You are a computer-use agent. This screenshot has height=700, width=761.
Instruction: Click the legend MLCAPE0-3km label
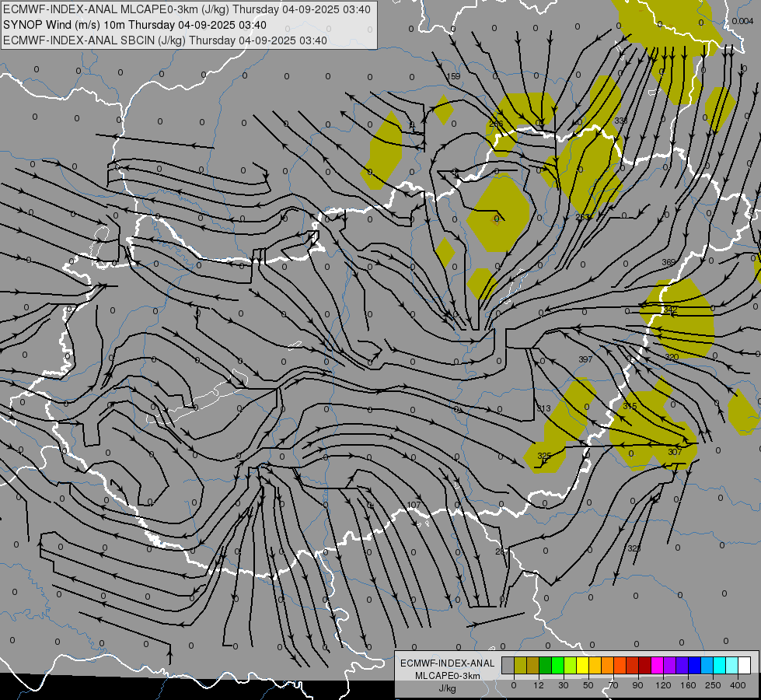[448, 676]
